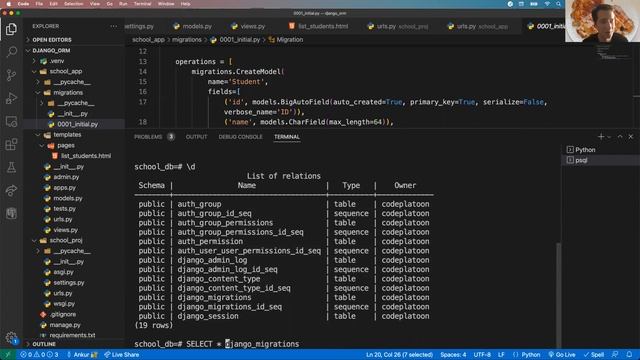Change LF end of line sequence
The height and width of the screenshot is (360, 640).
pyautogui.click(x=501, y=355)
